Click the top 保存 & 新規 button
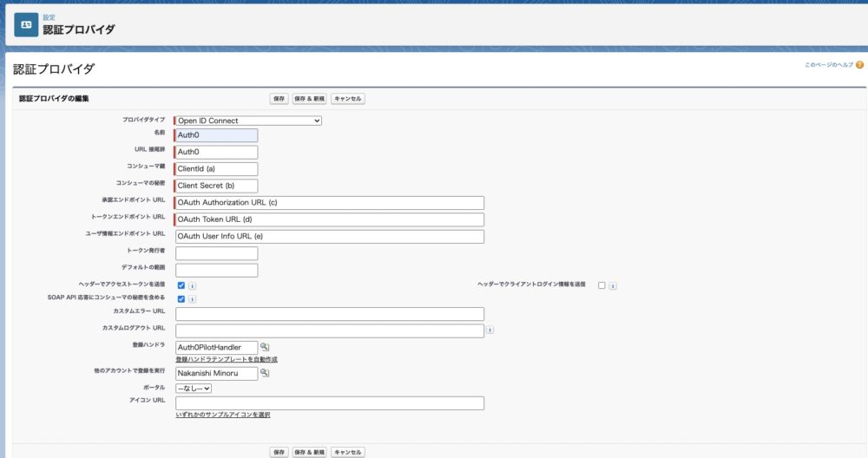 310,99
